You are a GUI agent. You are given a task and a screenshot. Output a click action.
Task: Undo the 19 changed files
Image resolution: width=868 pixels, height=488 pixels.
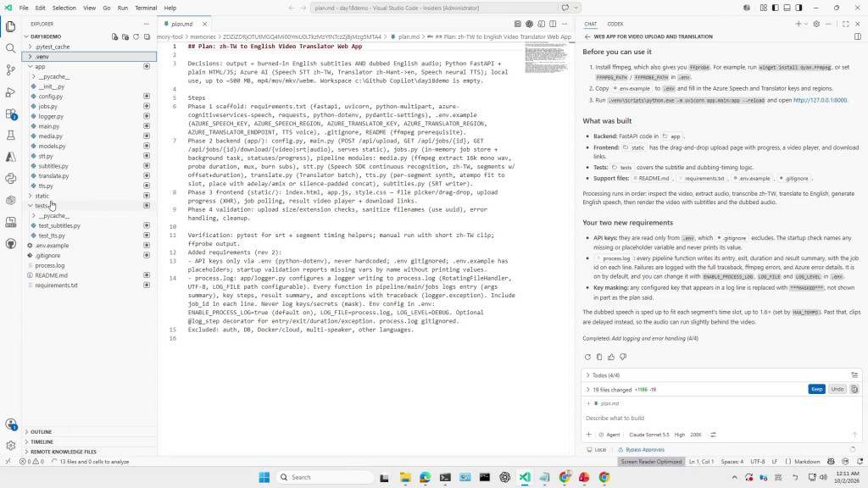pos(837,390)
